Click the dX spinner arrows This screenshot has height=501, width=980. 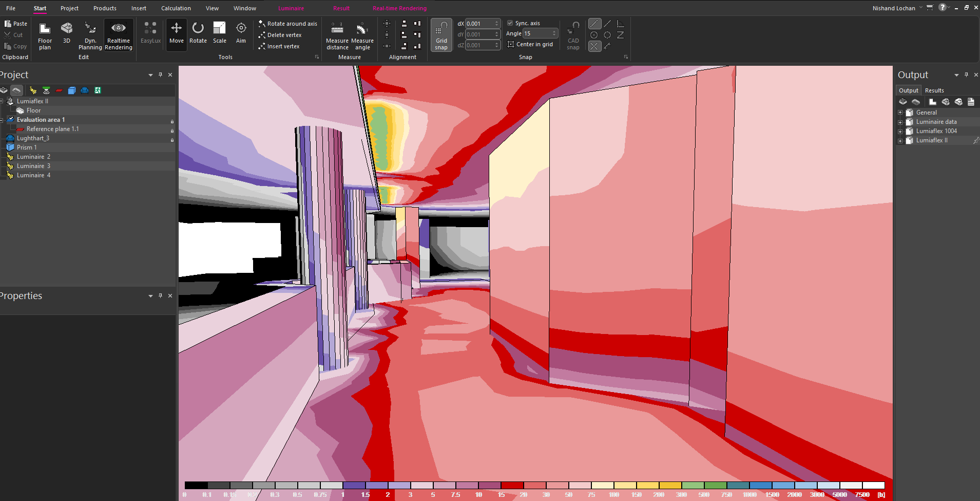[x=497, y=24]
